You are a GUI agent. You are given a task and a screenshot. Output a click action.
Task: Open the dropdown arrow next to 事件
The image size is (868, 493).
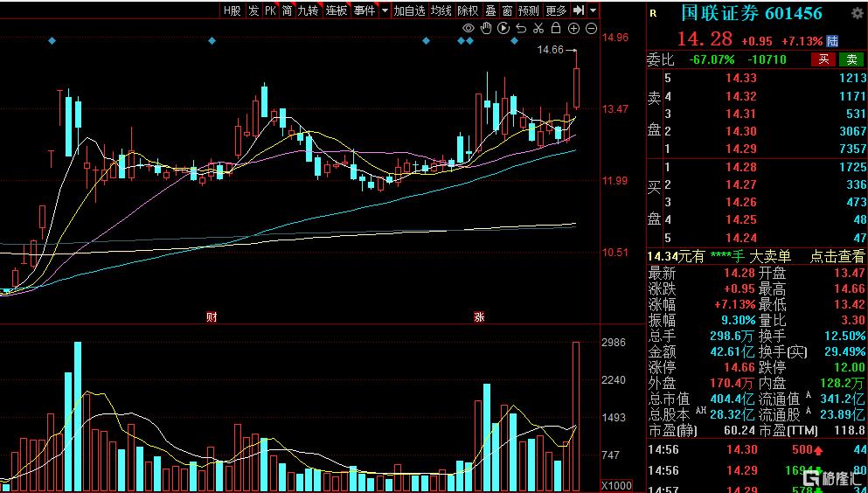385,10
